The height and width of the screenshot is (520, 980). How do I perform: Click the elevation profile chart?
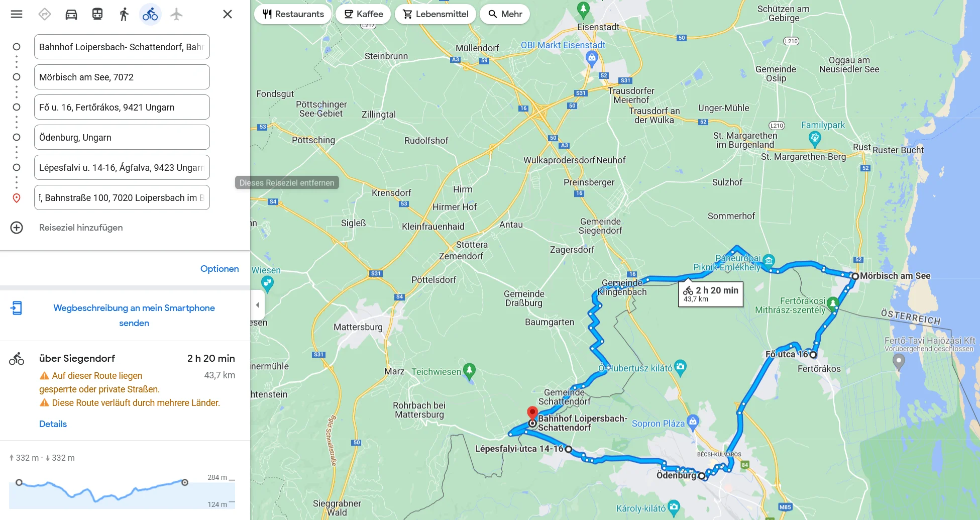tap(122, 491)
